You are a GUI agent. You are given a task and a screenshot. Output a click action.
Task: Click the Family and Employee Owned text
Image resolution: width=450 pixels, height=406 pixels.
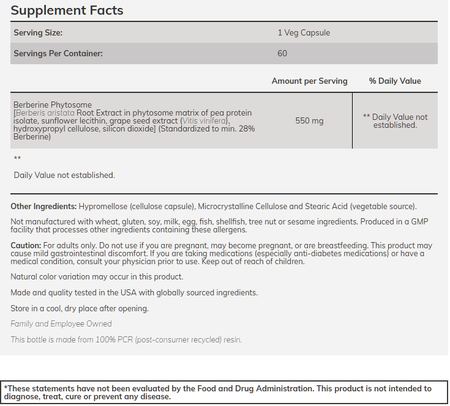click(61, 324)
